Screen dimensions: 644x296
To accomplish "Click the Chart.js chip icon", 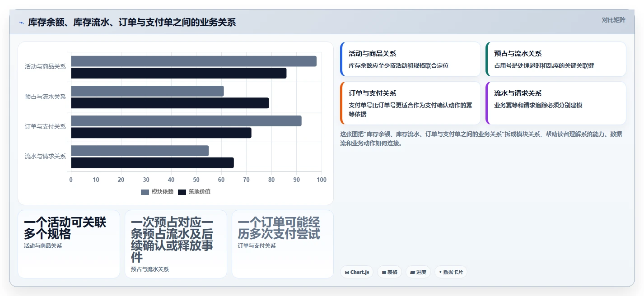I will tap(347, 273).
